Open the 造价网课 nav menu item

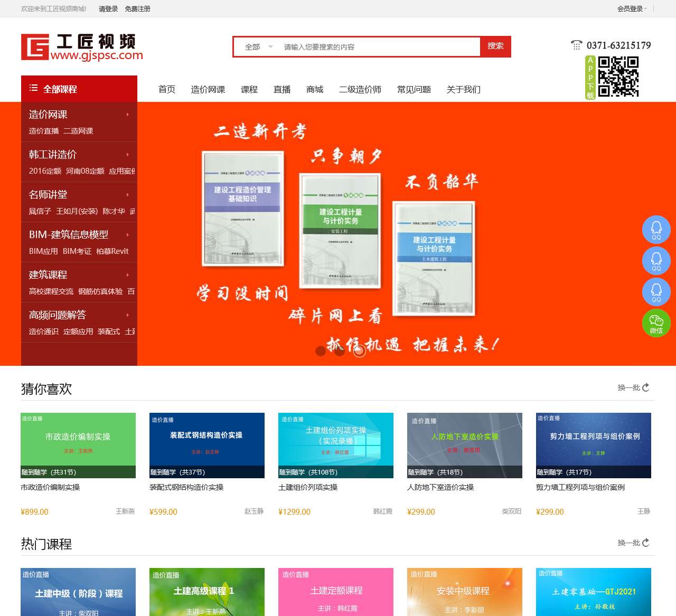[x=208, y=89]
